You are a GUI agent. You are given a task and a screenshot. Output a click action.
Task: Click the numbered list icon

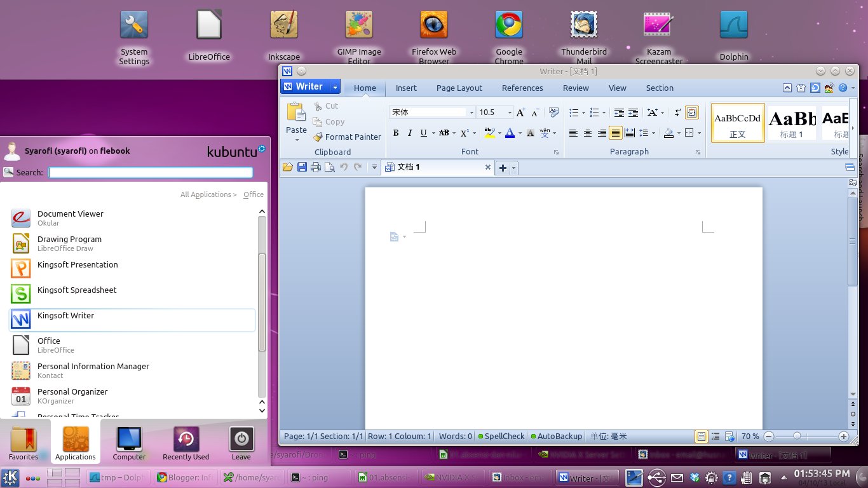[x=593, y=112]
